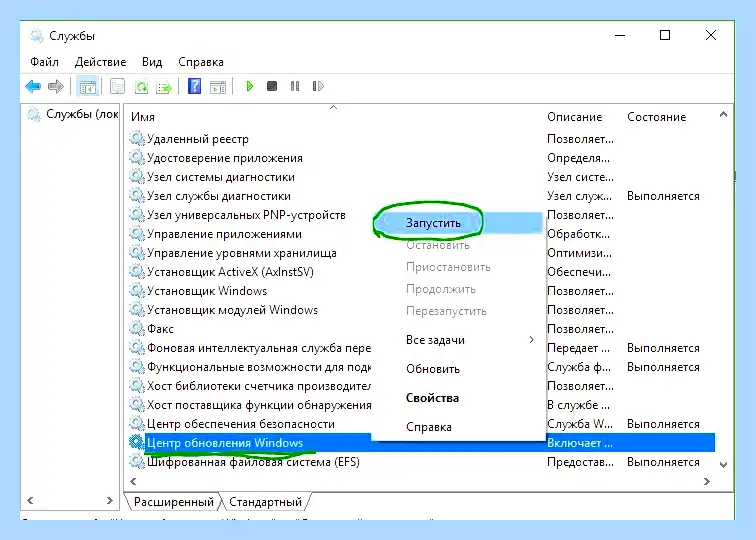The height and width of the screenshot is (540, 756).
Task: Select the Удаленный реестр service
Action: tap(198, 139)
